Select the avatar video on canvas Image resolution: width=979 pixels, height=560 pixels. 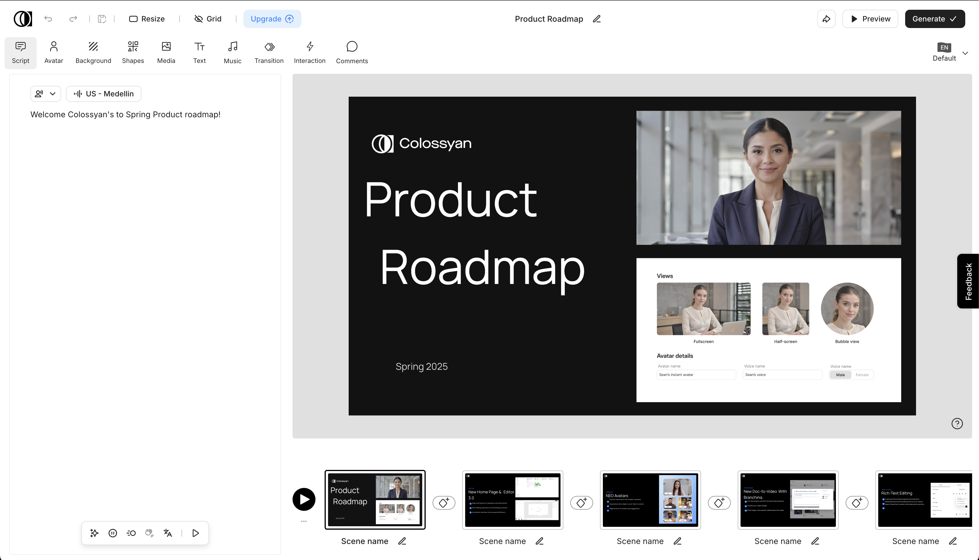coord(769,178)
